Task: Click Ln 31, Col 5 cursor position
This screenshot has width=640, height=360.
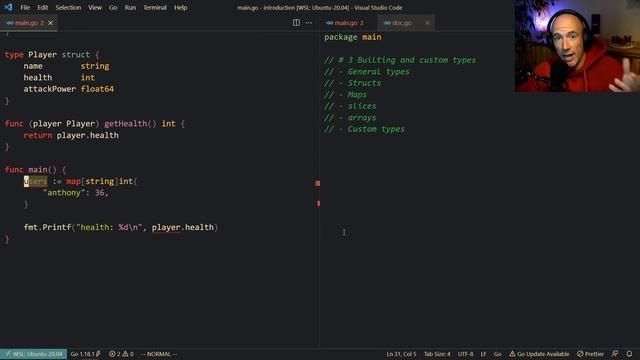Action: pos(401,354)
